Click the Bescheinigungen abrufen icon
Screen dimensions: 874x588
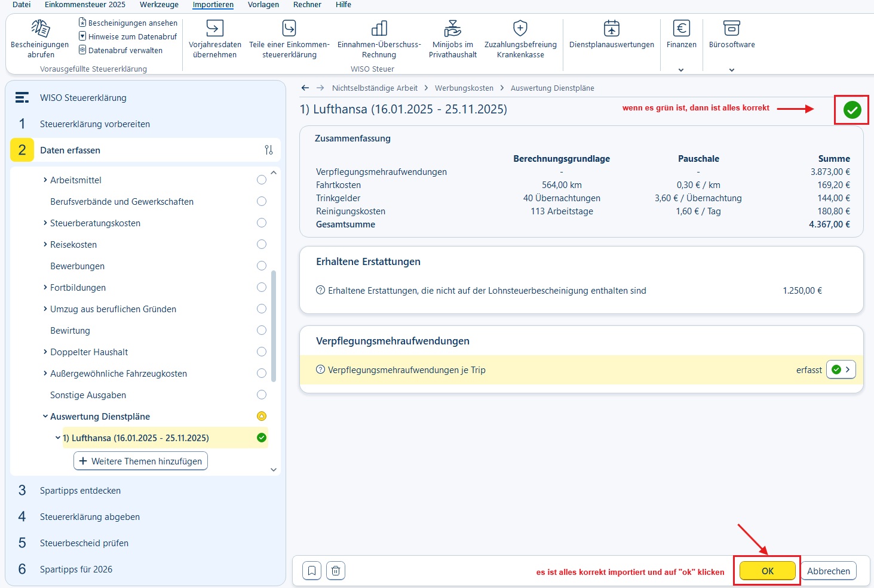(x=40, y=28)
